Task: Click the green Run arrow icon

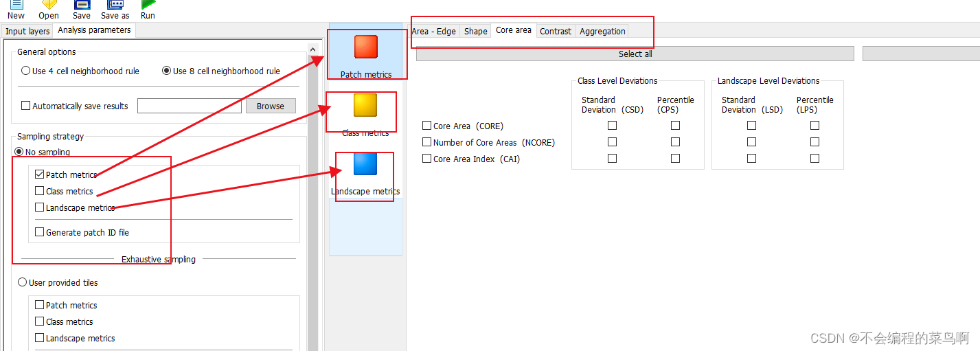Action: tap(148, 5)
